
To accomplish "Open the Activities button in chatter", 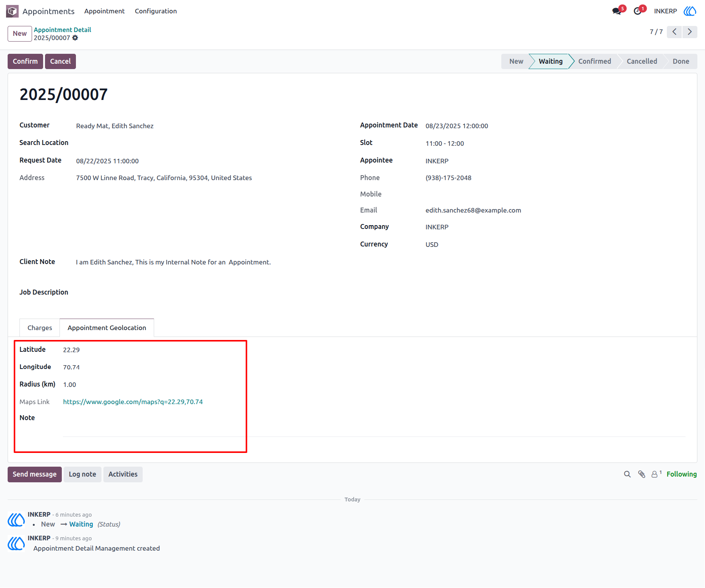I will (x=123, y=474).
